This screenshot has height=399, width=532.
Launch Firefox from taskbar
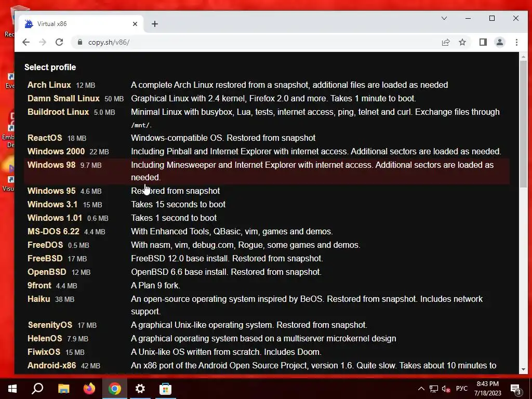coord(89,389)
